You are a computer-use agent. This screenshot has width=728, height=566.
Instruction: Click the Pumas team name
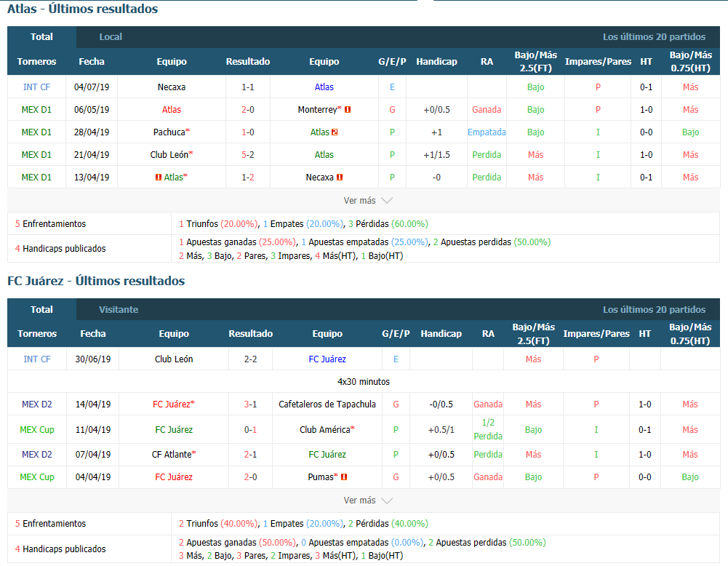point(320,477)
